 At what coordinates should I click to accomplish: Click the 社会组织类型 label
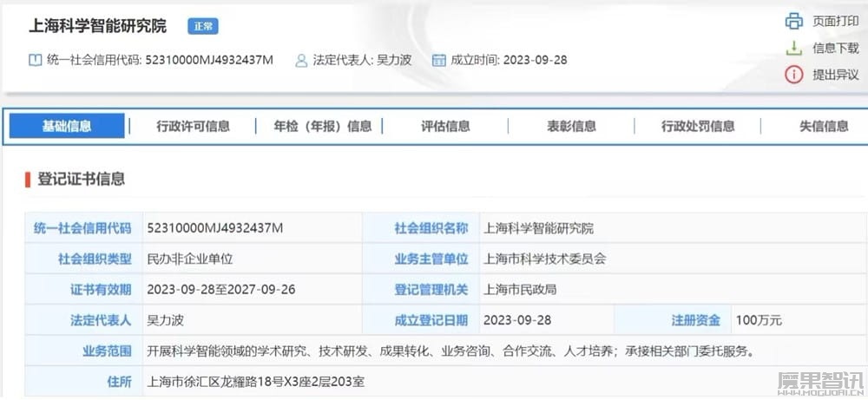[95, 259]
